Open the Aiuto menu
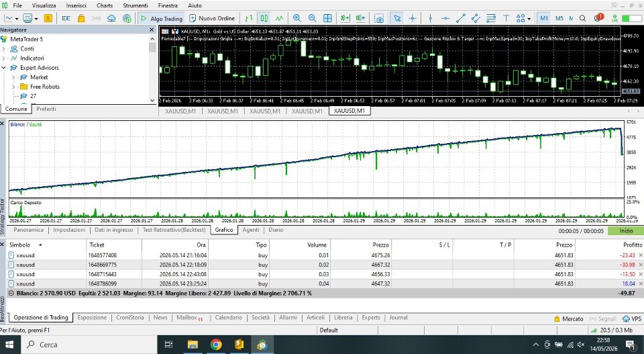Viewport: 644px width, 354px height. [195, 5]
